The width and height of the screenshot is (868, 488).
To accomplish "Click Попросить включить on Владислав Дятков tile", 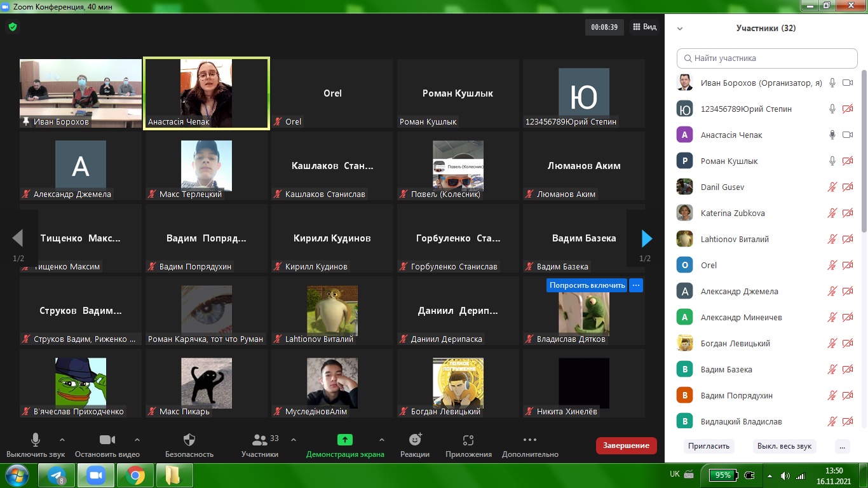I will click(x=587, y=285).
